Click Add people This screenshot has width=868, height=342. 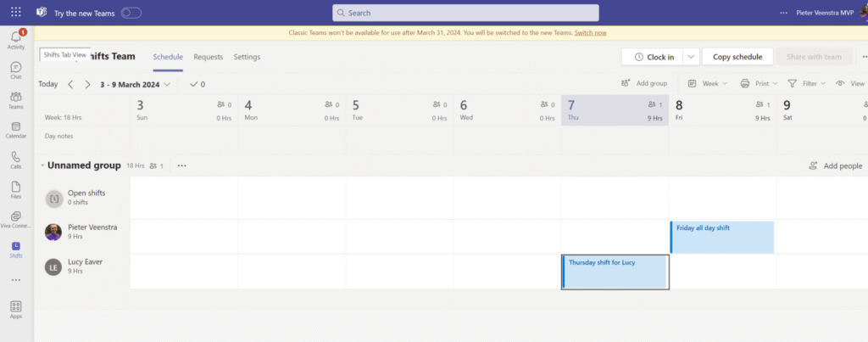[x=835, y=165]
